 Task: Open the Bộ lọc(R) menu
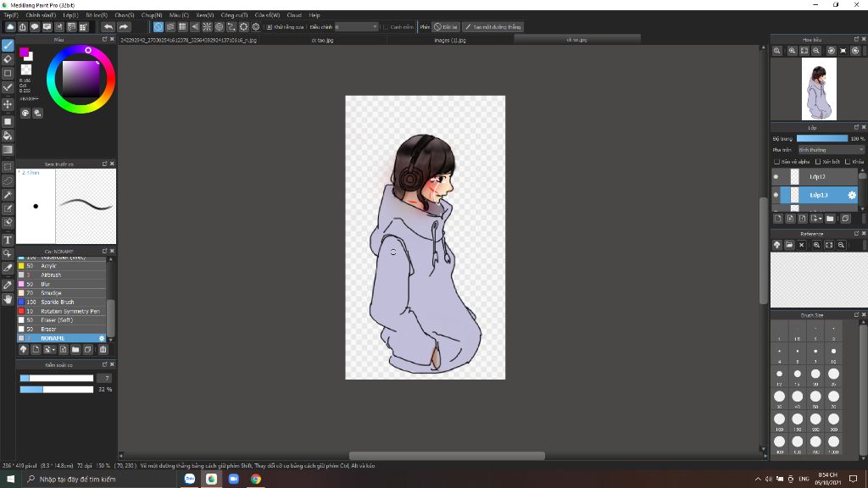[96, 15]
